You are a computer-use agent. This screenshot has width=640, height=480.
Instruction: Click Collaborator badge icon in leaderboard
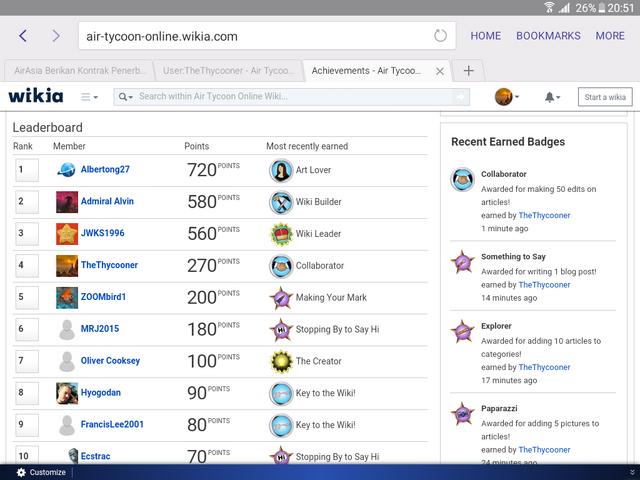tap(281, 266)
